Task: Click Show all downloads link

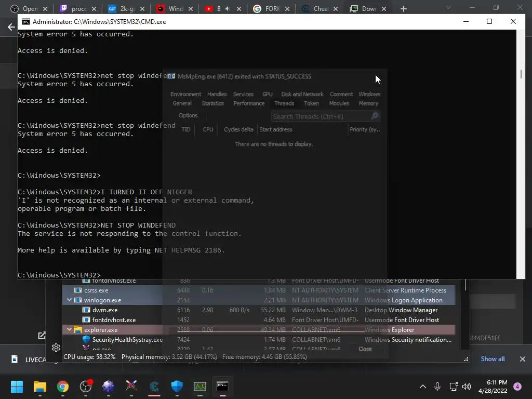Action: (493, 359)
